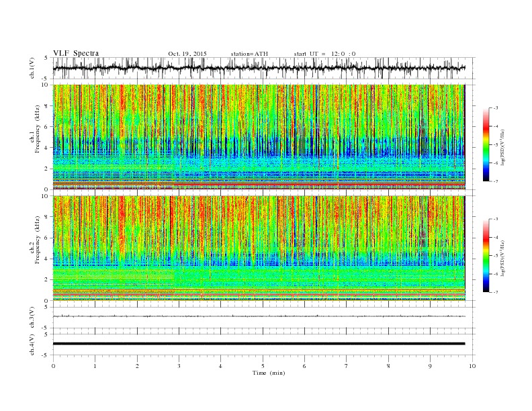Click the time axis tick label "8"
The image size is (532, 411).
click(x=388, y=366)
